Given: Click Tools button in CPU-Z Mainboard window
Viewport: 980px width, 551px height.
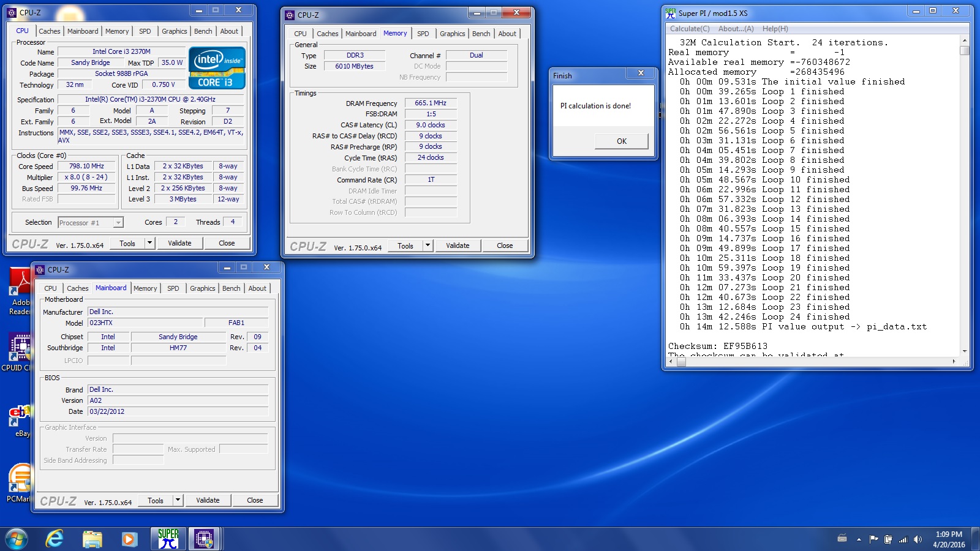Looking at the screenshot, I should coord(156,500).
